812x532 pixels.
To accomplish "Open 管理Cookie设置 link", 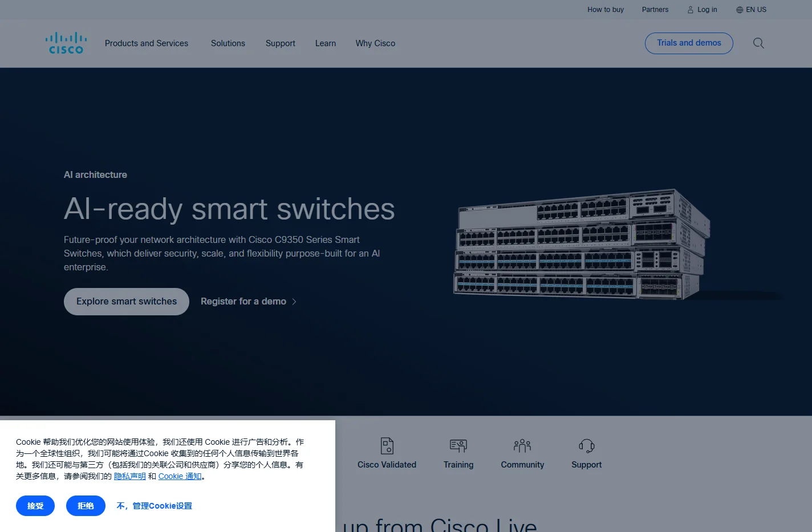I will coord(155,506).
